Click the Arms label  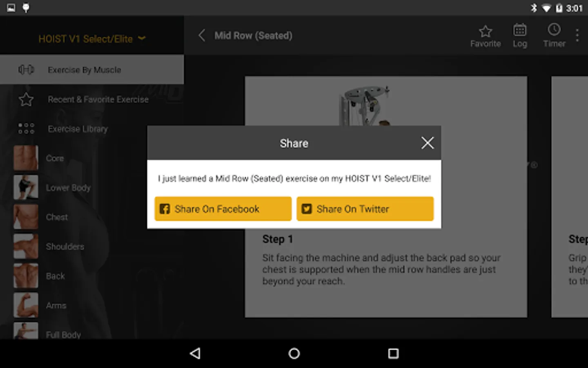pyautogui.click(x=56, y=305)
